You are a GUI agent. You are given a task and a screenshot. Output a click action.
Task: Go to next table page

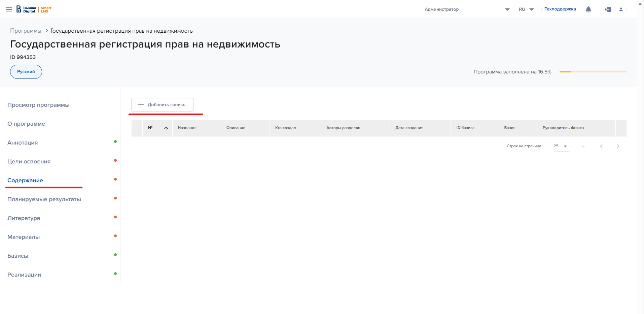coord(618,146)
